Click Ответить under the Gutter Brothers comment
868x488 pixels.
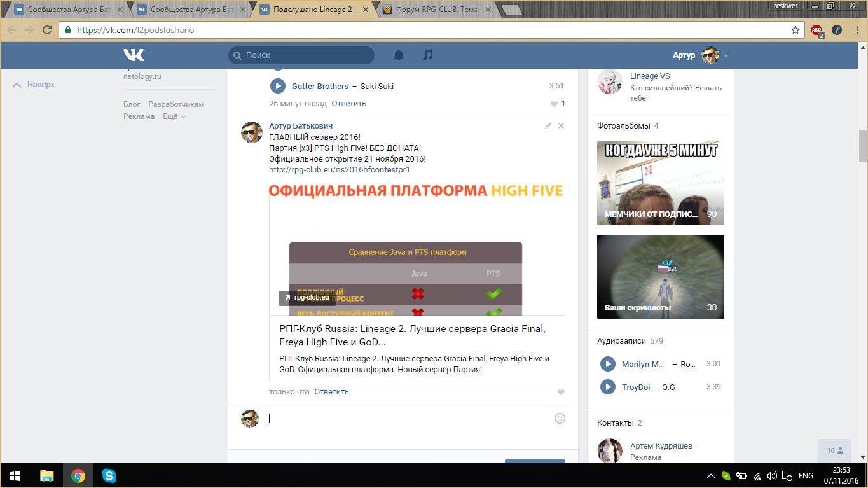[x=349, y=104]
